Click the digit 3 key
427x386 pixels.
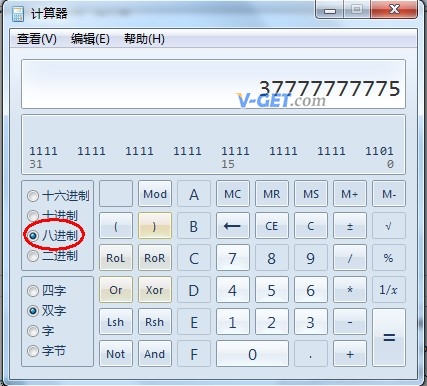click(311, 322)
